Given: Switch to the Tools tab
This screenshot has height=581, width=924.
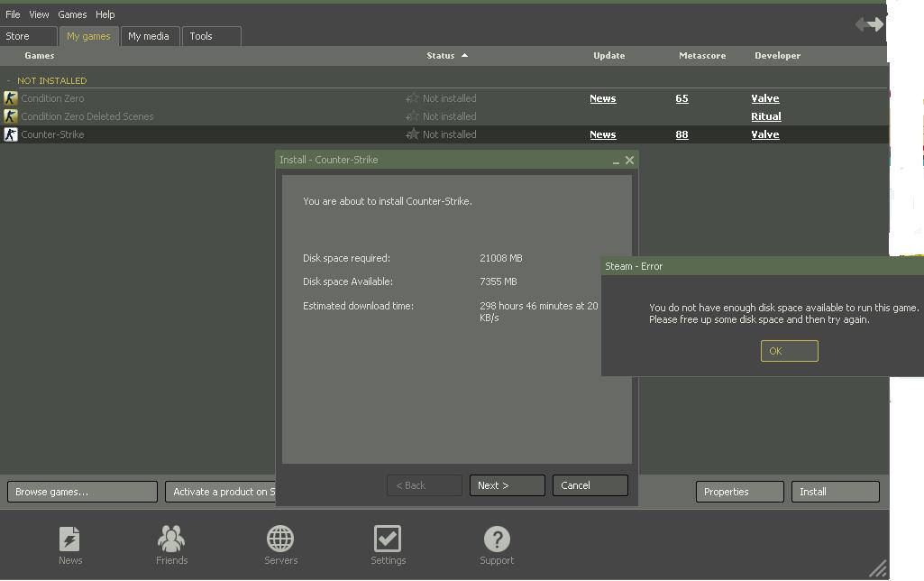Looking at the screenshot, I should pos(211,36).
